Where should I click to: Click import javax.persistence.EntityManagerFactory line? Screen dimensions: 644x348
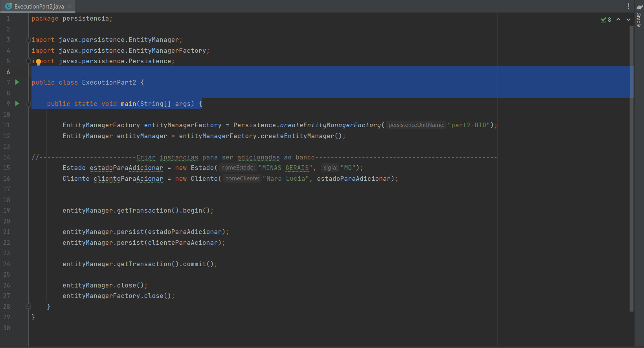click(x=120, y=50)
